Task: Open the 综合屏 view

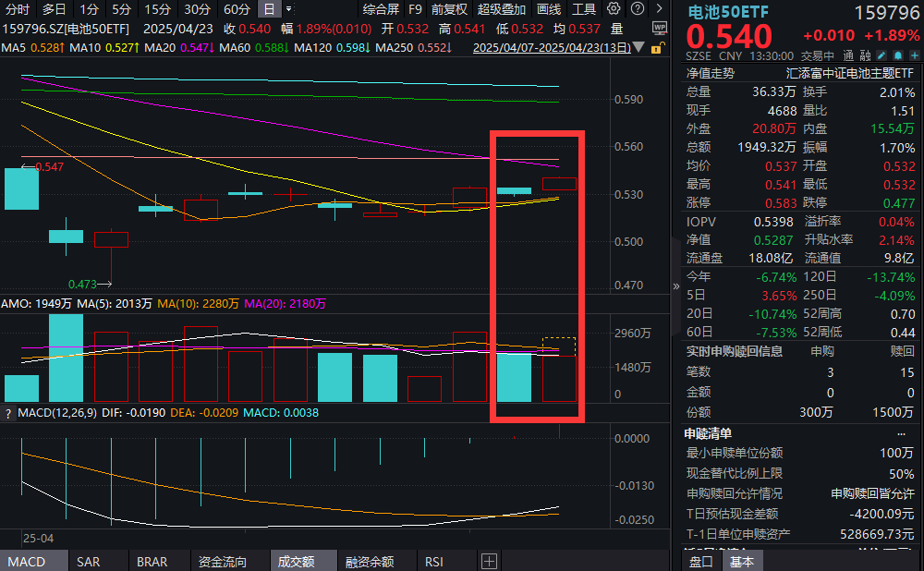Action: pos(381,9)
